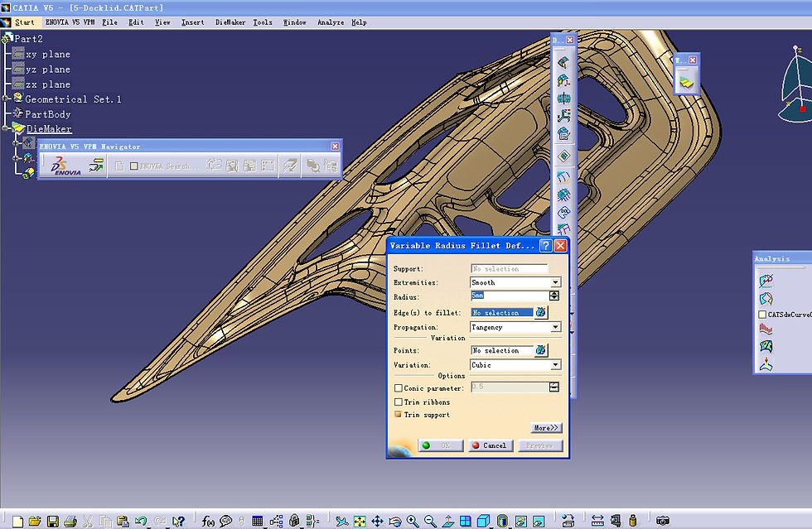Click the Preview button in fillet dialog
The height and width of the screenshot is (529, 812).
tap(540, 445)
